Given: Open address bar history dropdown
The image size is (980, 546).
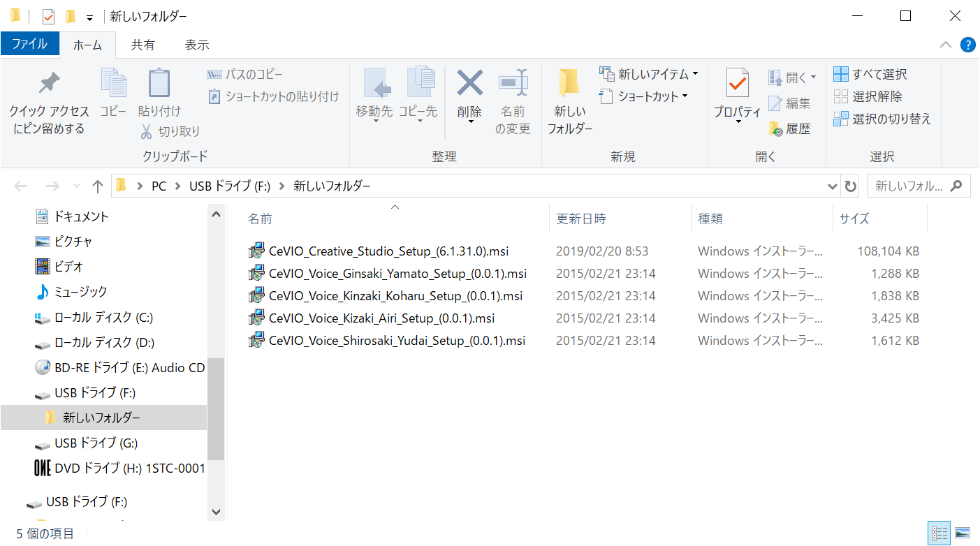Looking at the screenshot, I should [x=832, y=186].
